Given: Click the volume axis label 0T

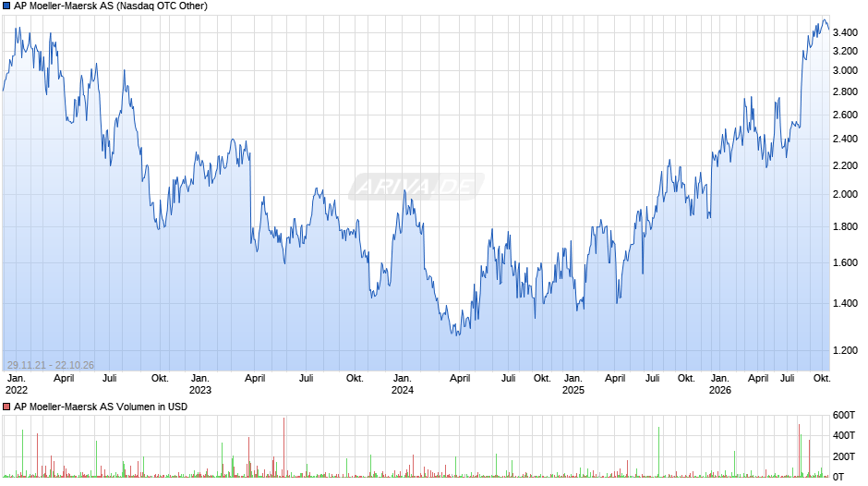Looking at the screenshot, I should click(x=838, y=477).
